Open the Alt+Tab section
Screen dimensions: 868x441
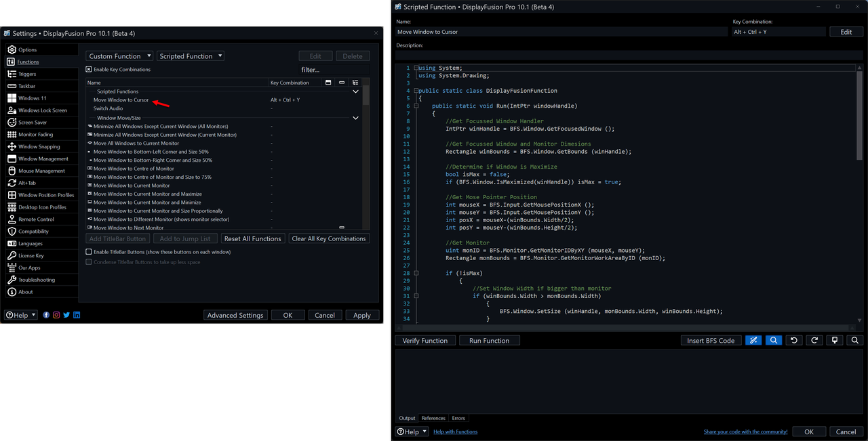41,183
